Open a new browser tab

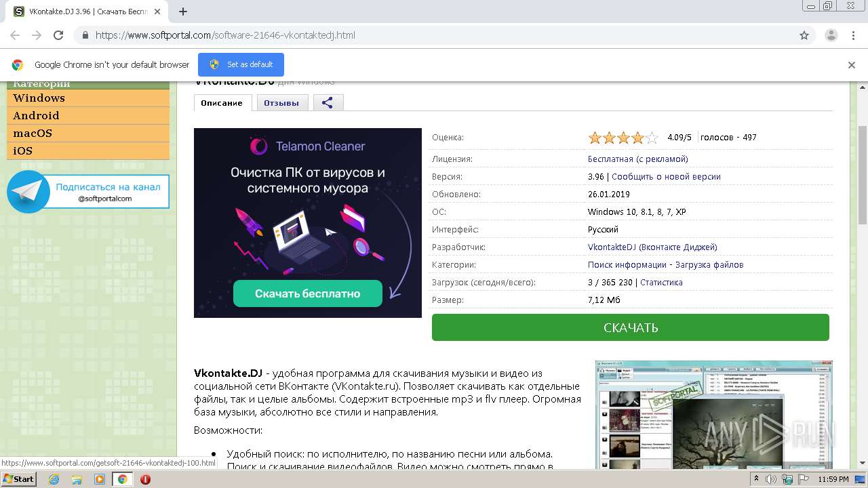click(x=183, y=12)
